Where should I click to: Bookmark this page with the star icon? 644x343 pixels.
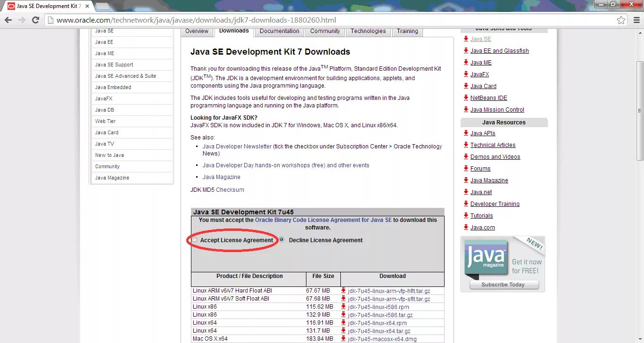[621, 20]
